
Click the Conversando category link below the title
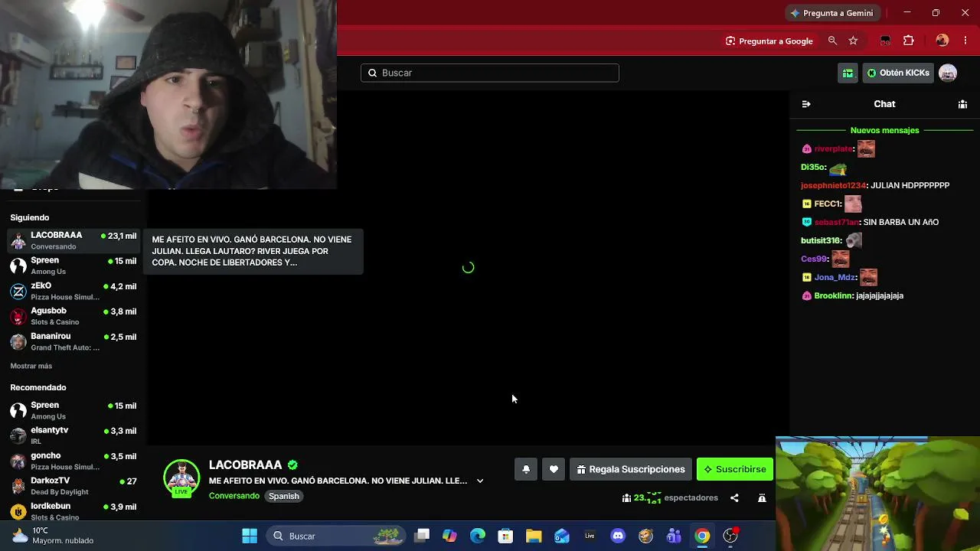coord(234,496)
